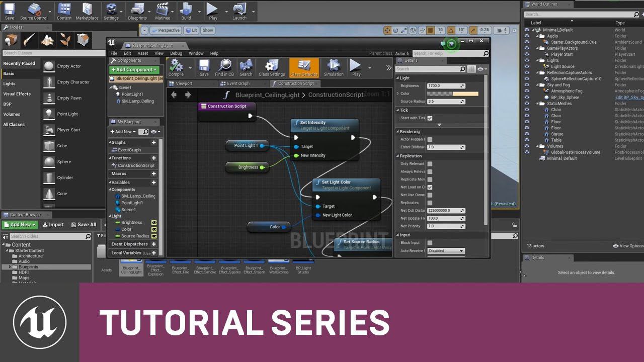Click Import button in Content Browser

click(53, 225)
